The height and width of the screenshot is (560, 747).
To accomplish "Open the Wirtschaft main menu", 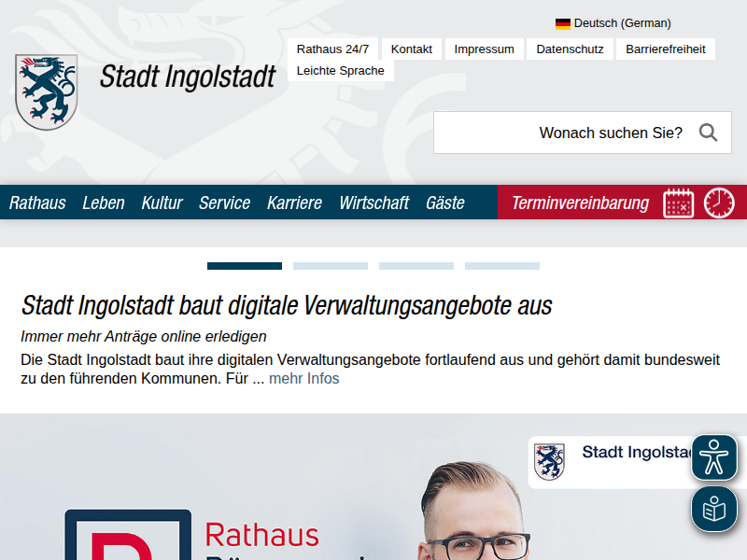I will pyautogui.click(x=374, y=203).
